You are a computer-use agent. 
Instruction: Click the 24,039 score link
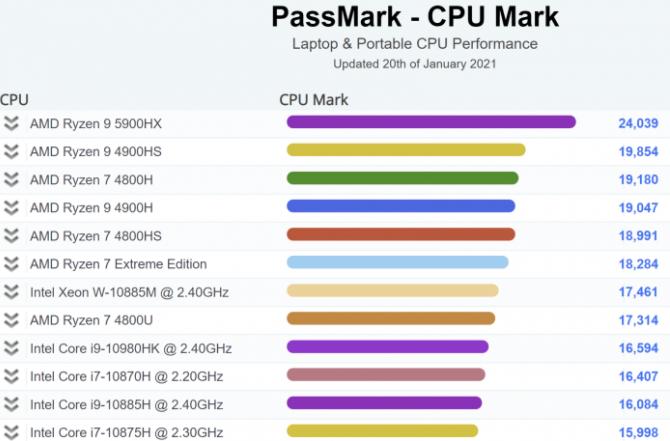638,123
